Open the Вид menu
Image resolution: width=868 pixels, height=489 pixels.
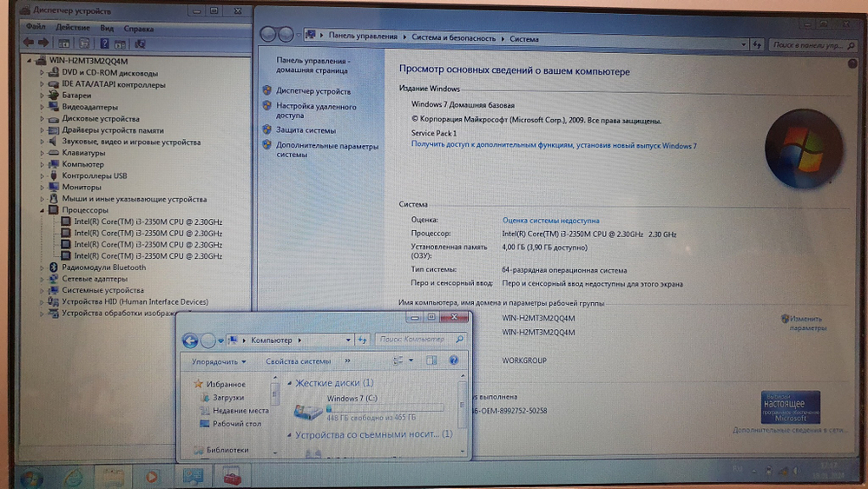[x=107, y=28]
